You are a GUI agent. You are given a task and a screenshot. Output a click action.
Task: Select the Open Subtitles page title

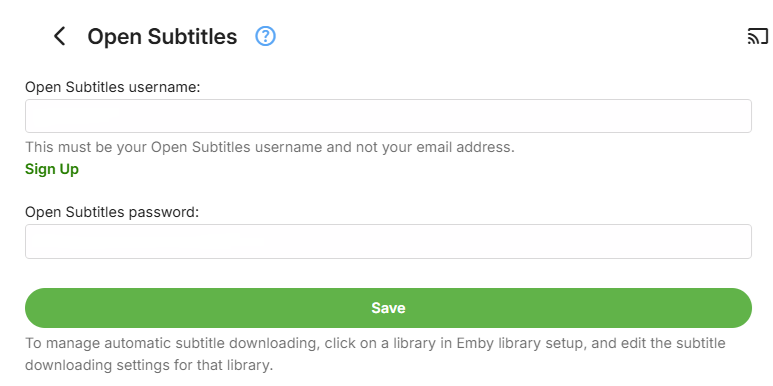click(162, 36)
